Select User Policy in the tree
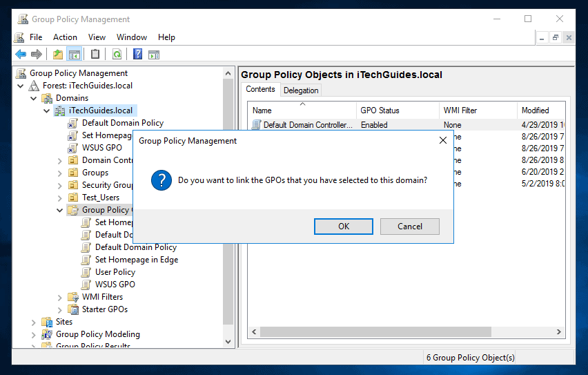The height and width of the screenshot is (375, 588). point(115,272)
